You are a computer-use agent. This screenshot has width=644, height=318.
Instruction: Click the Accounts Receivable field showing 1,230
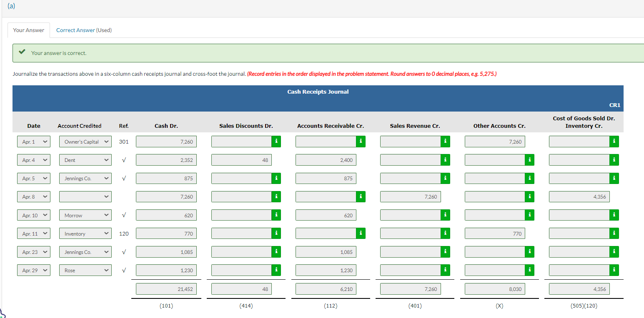coord(326,271)
